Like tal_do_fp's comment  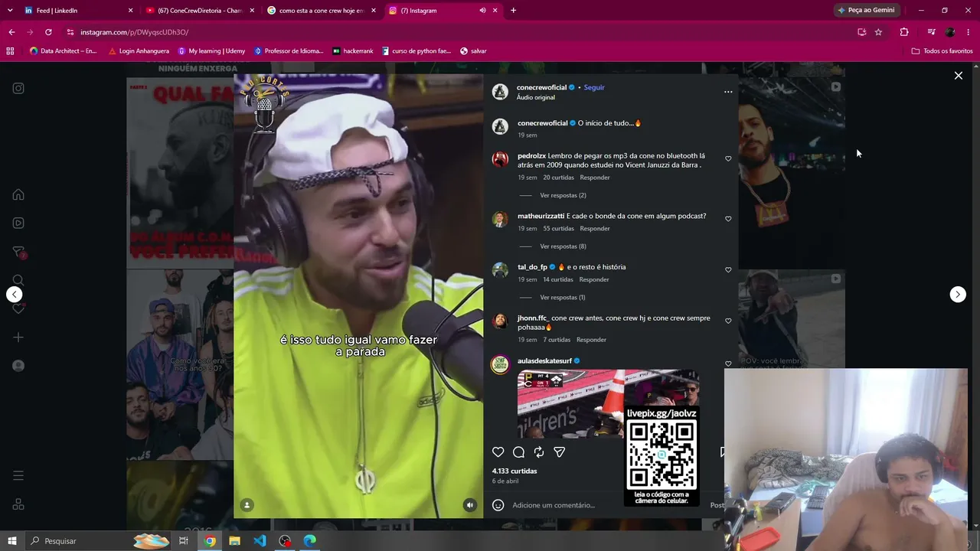728,270
